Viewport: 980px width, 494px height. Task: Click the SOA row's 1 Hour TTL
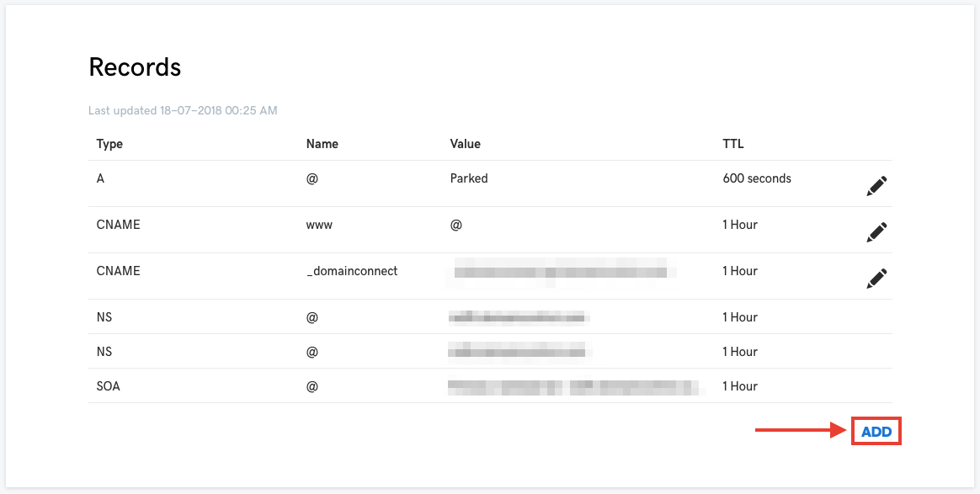(x=740, y=386)
